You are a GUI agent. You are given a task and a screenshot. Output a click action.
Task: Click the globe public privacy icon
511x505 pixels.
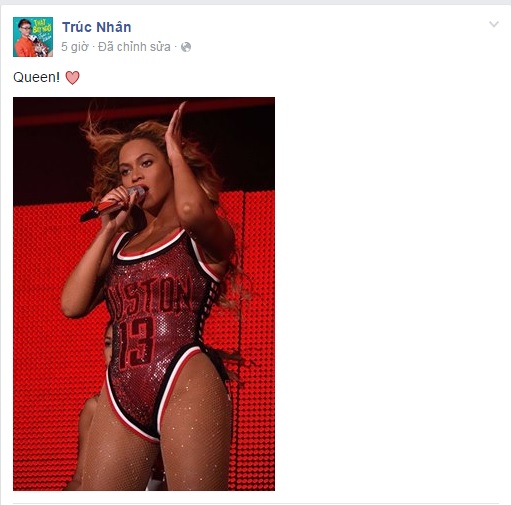click(186, 47)
